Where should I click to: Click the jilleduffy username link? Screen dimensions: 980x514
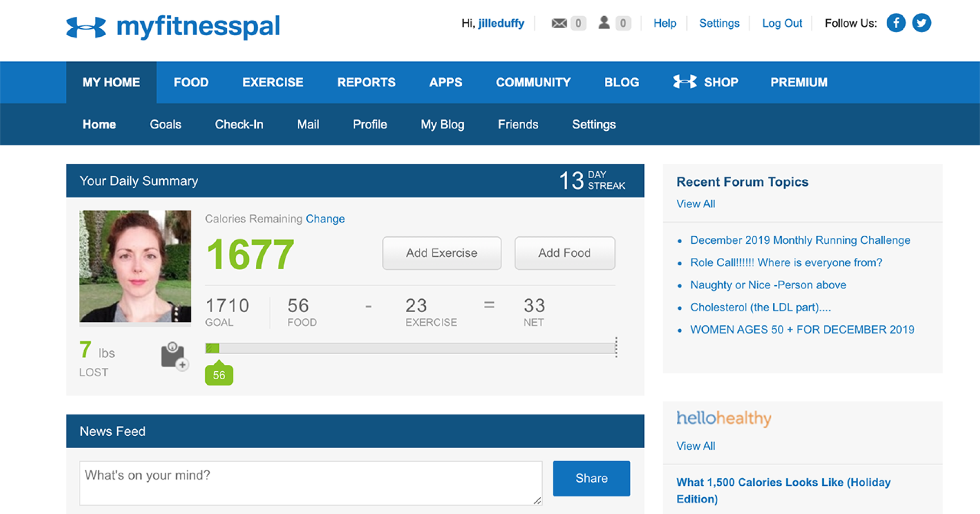[501, 24]
